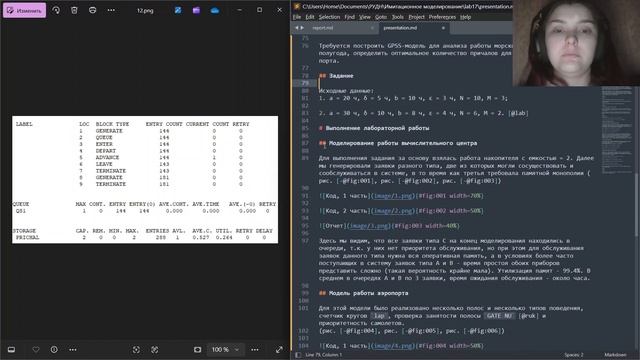Open the top toolbar more options ellipsis

tap(111, 10)
